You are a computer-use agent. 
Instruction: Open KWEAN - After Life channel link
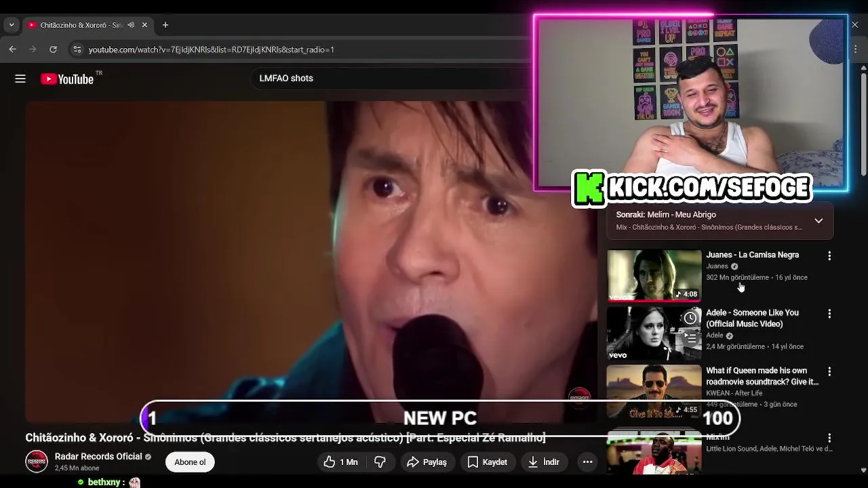pos(734,393)
